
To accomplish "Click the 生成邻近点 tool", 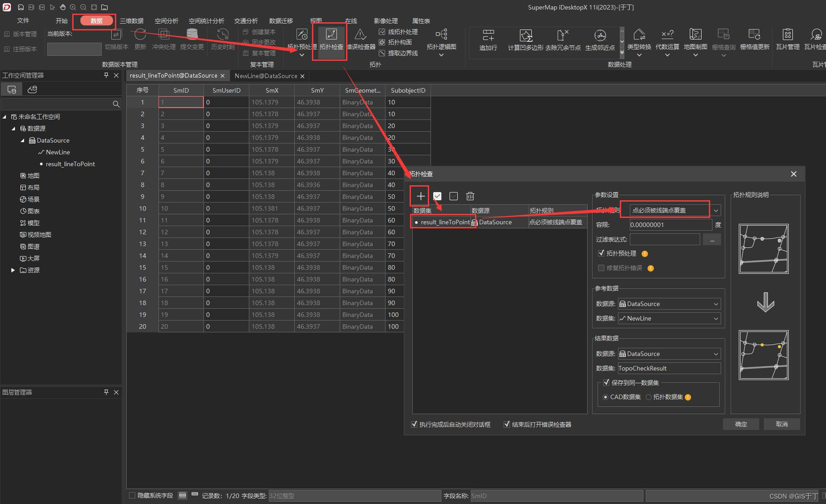I will coord(600,40).
